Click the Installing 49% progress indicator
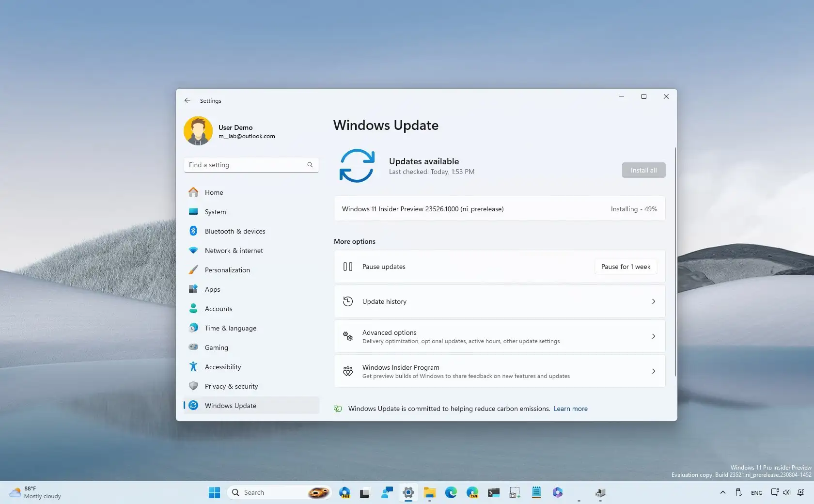The height and width of the screenshot is (504, 814). pyautogui.click(x=633, y=209)
